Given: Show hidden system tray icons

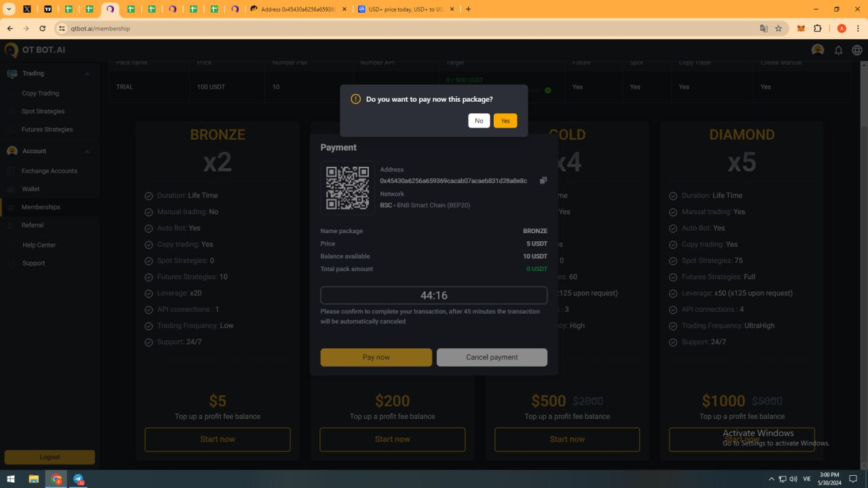Looking at the screenshot, I should 771,479.
